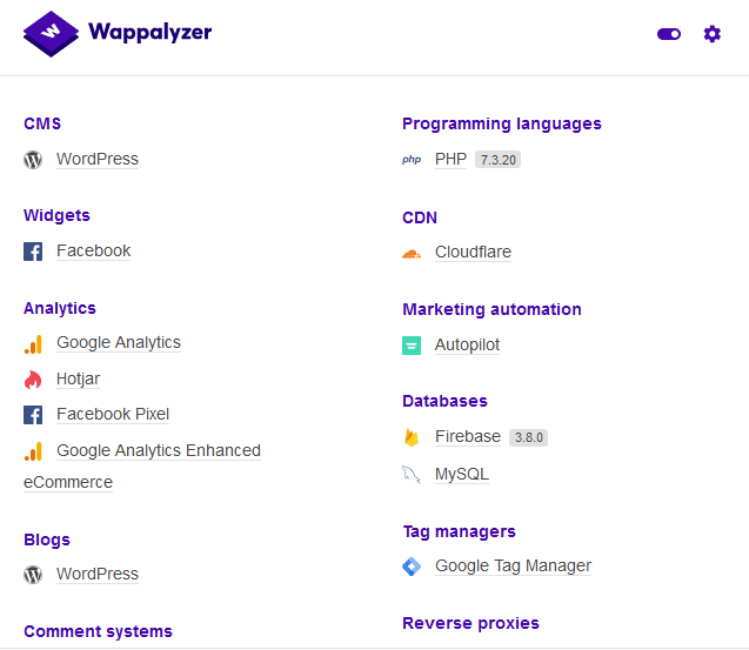Screen dimensions: 749x650
Task: Select the Databases category heading
Action: tap(445, 401)
